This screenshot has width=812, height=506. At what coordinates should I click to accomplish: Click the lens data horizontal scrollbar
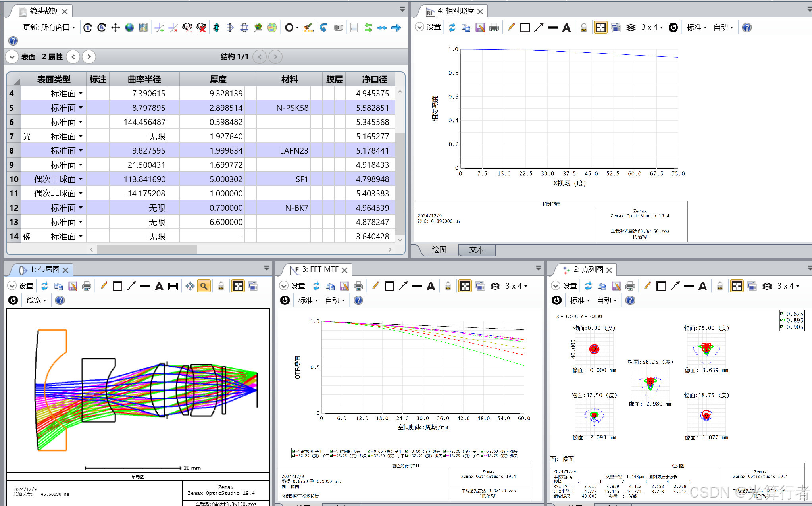tap(147, 249)
